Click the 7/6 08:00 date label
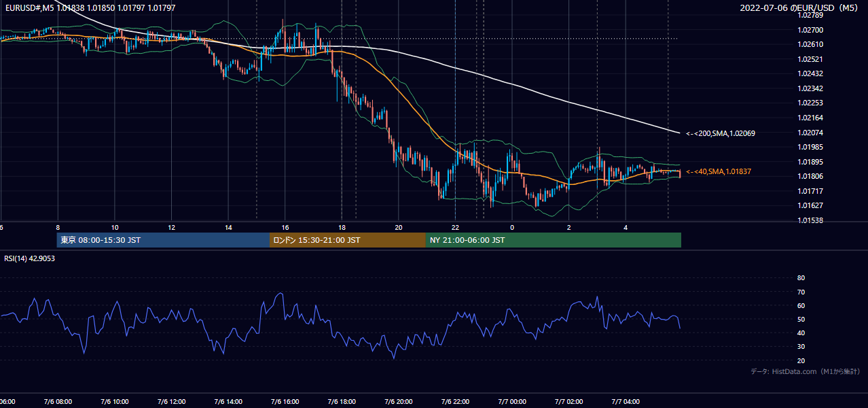Image resolution: width=868 pixels, height=408 pixels. point(58,402)
